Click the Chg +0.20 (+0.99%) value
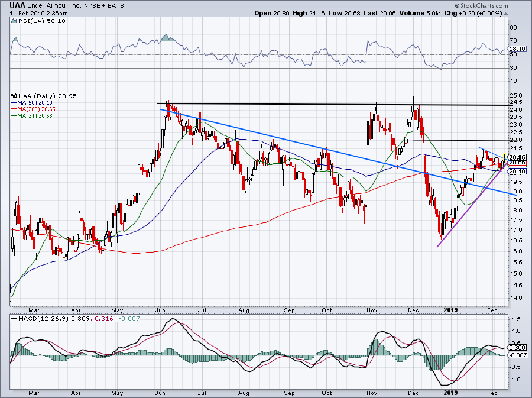532x398 pixels. coord(473,13)
